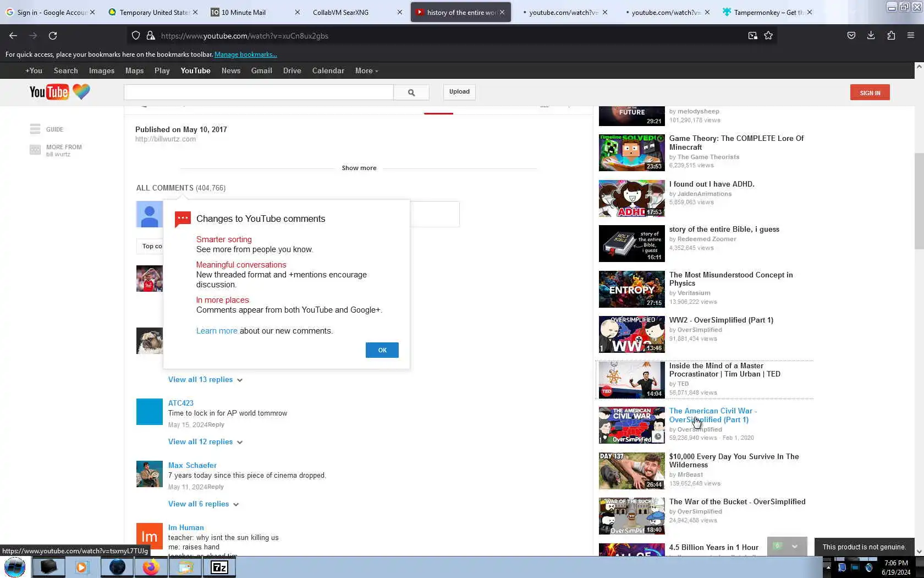The height and width of the screenshot is (578, 924).
Task: Click the page scrollbar up arrow
Action: [x=919, y=67]
